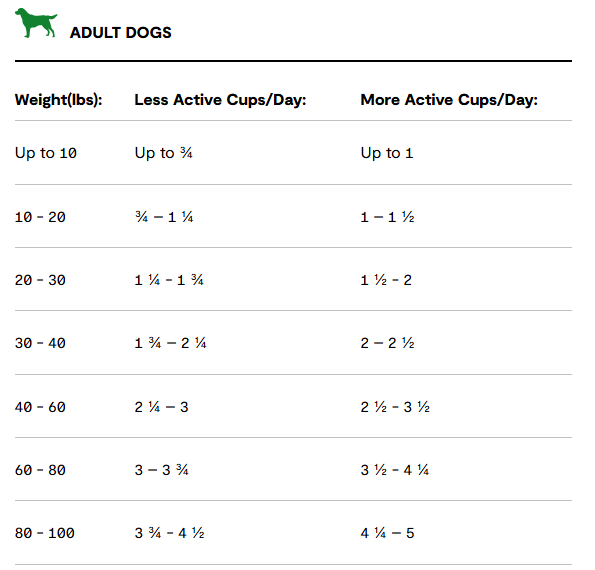This screenshot has height=570, width=595.
Task: Select the ADULT DOGS heading
Action: click(121, 33)
